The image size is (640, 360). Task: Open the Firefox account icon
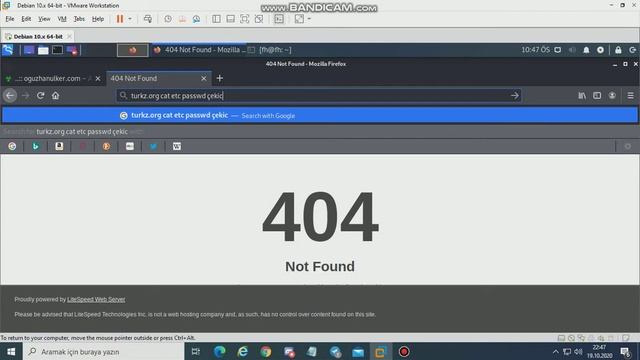point(612,96)
